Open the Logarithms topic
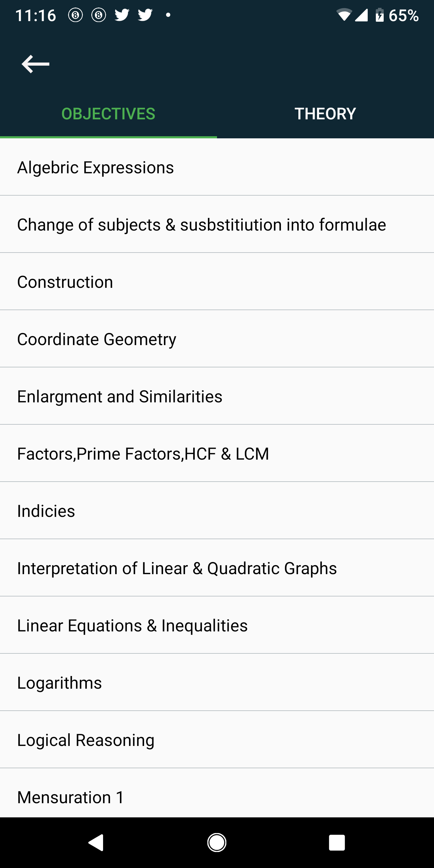Image resolution: width=434 pixels, height=868 pixels. [x=217, y=683]
